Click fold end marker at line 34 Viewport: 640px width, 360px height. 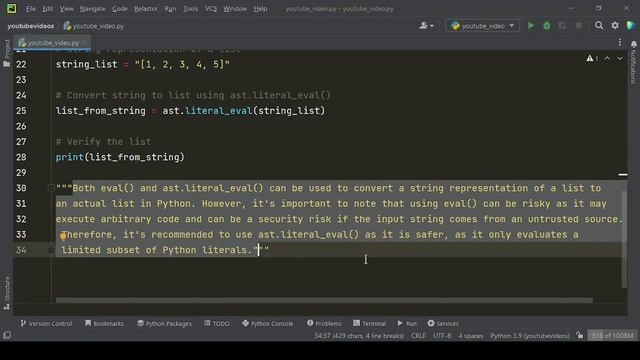click(51, 250)
